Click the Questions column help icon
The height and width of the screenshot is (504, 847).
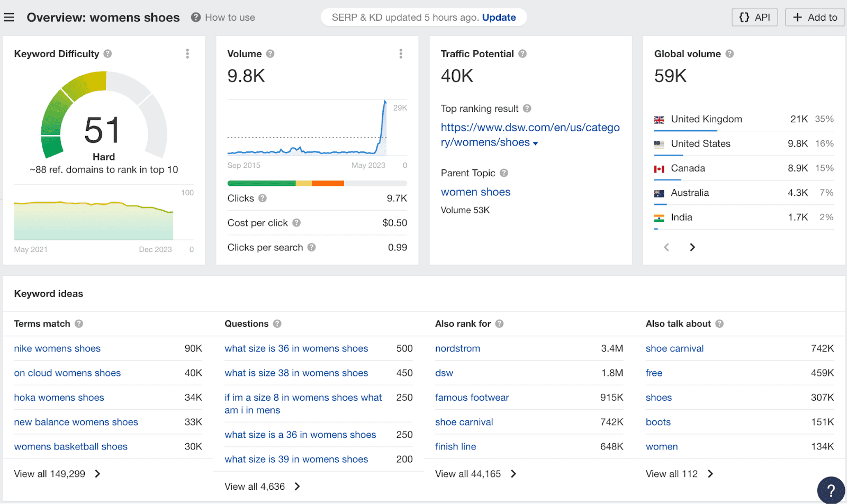coord(277,323)
